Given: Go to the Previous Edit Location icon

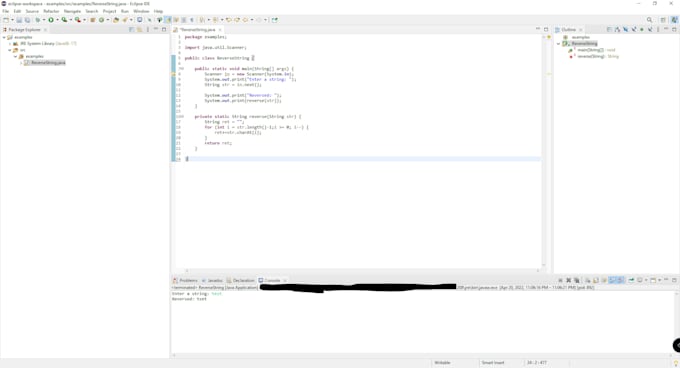Looking at the screenshot, I should [x=229, y=20].
